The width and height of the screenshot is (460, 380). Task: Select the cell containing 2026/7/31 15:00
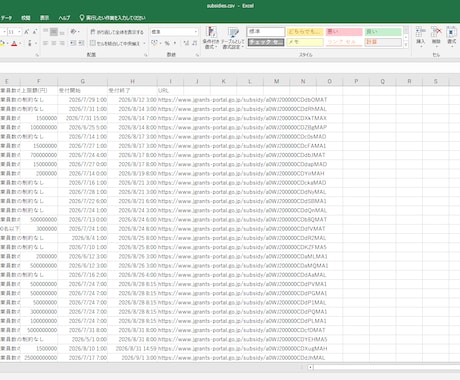click(82, 118)
